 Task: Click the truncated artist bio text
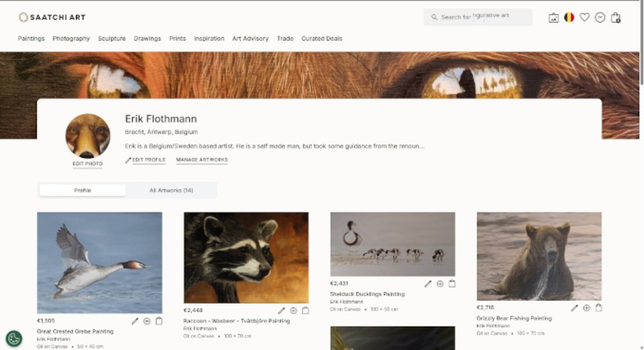275,146
